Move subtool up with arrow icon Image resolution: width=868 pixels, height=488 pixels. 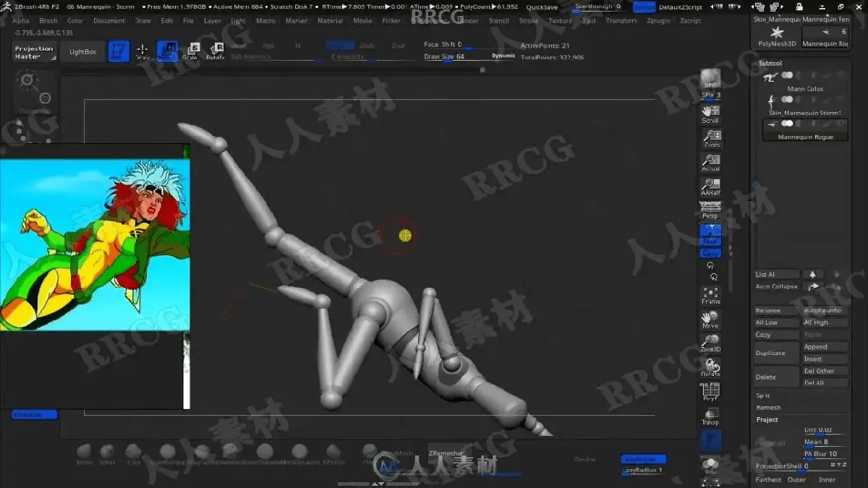click(x=812, y=275)
